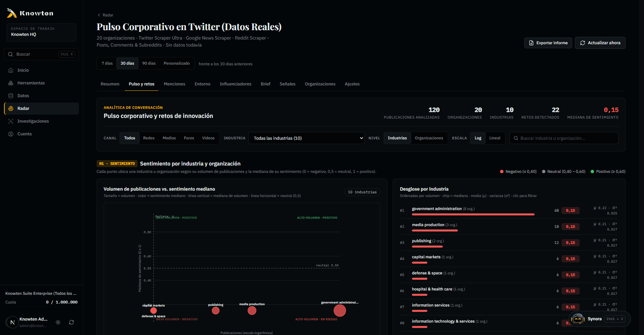Switch canal filter to Medios
This screenshot has width=644, height=335.
pyautogui.click(x=169, y=138)
